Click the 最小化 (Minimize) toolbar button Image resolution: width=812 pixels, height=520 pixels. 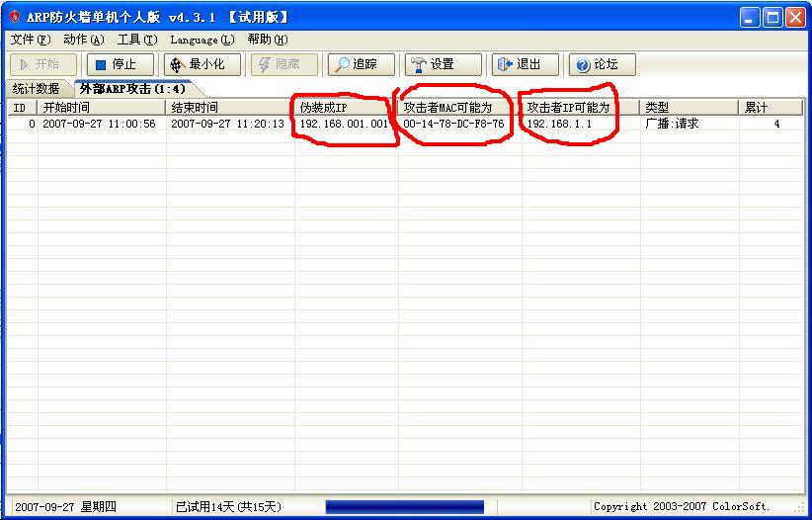point(203,64)
